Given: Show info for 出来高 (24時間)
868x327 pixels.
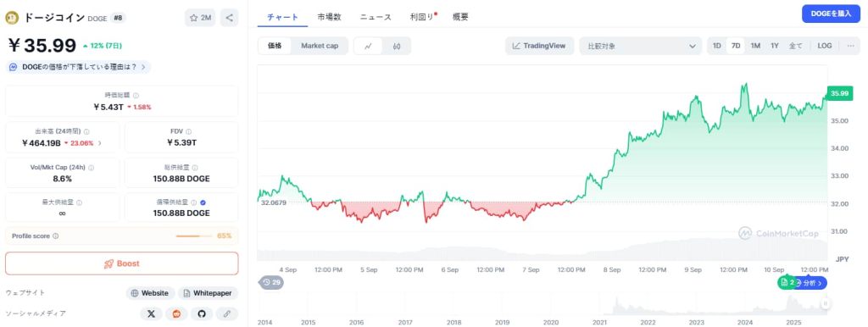Looking at the screenshot, I should (x=87, y=131).
